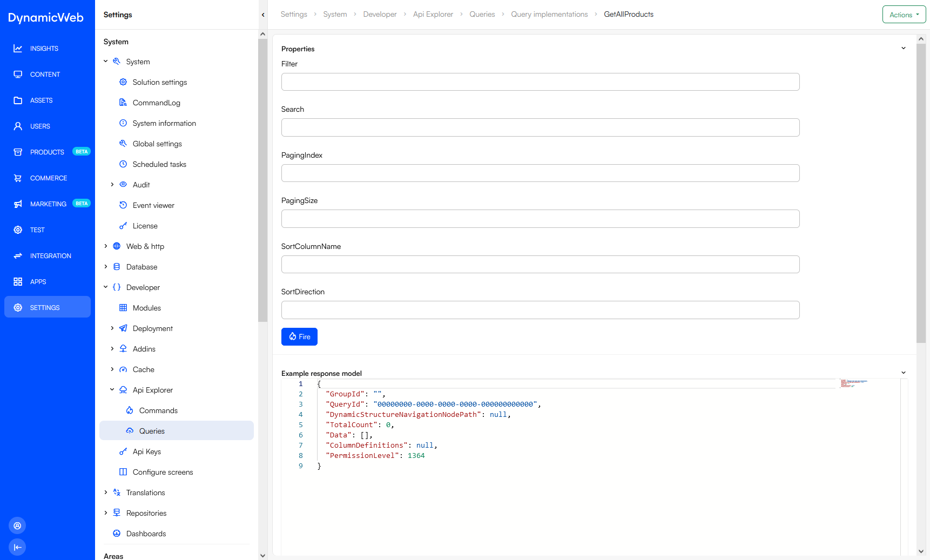
Task: Click the Commands flame icon
Action: tap(130, 410)
